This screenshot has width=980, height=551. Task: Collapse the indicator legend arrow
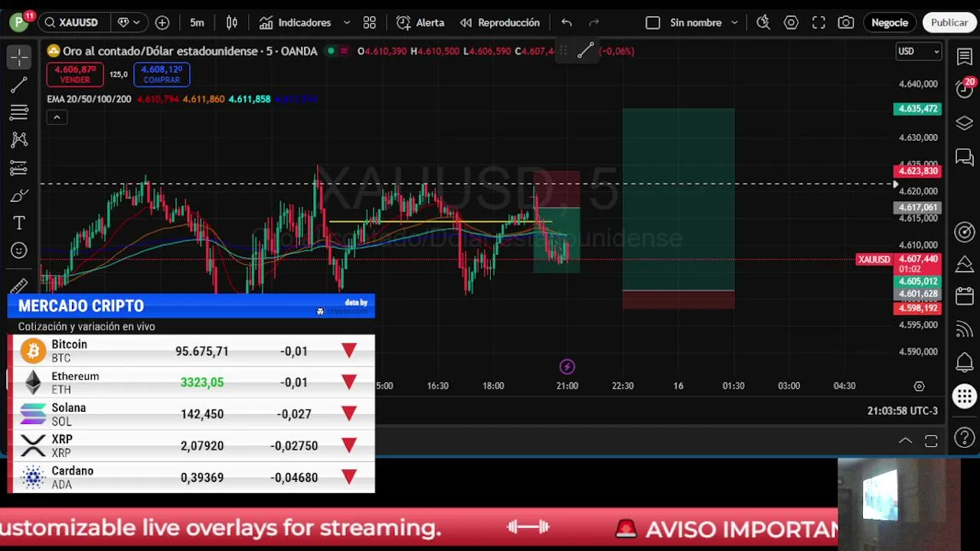point(57,117)
